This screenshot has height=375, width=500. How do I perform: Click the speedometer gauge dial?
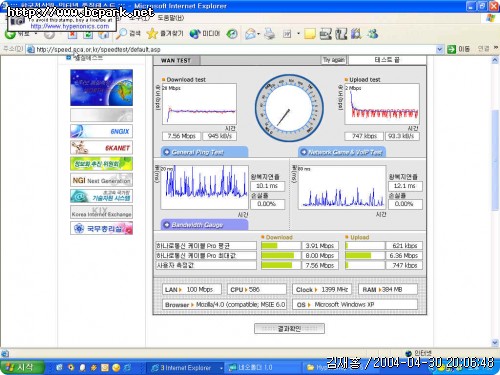click(x=289, y=108)
